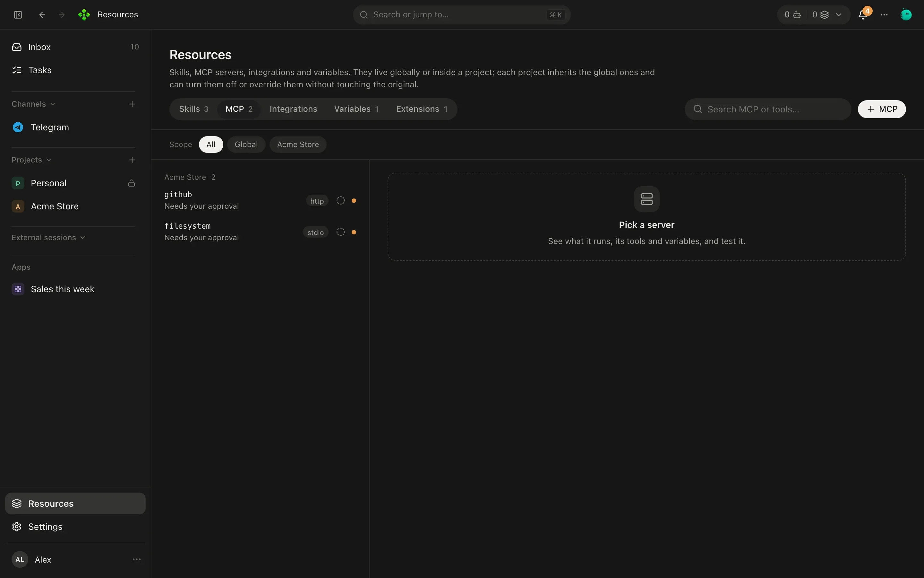Open the Acme Store project

point(75,206)
